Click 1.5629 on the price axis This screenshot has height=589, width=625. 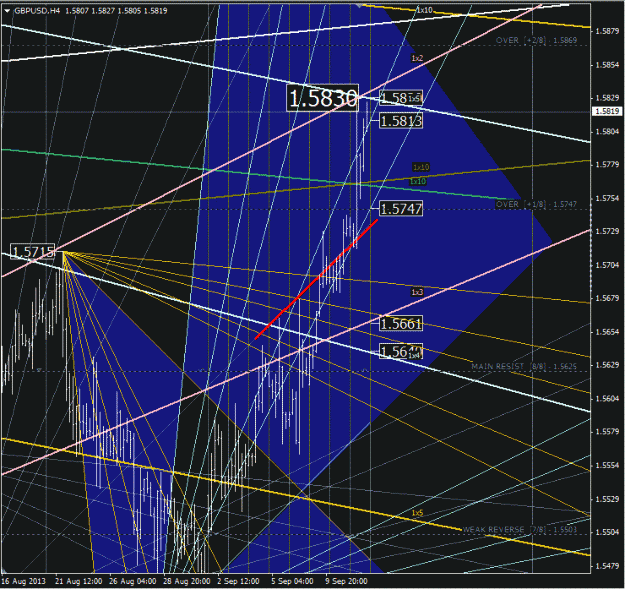(607, 365)
